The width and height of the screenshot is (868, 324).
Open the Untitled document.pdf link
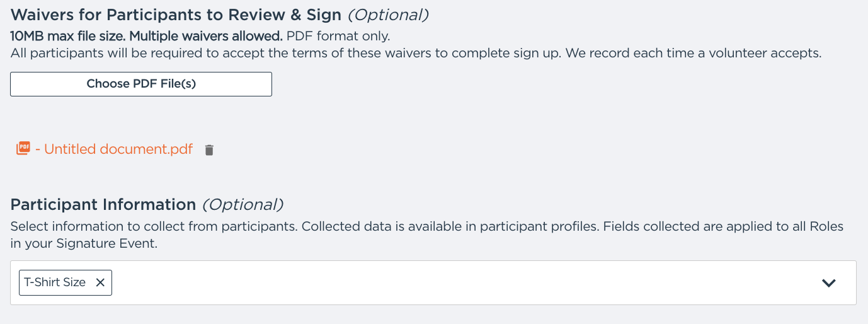coord(114,149)
